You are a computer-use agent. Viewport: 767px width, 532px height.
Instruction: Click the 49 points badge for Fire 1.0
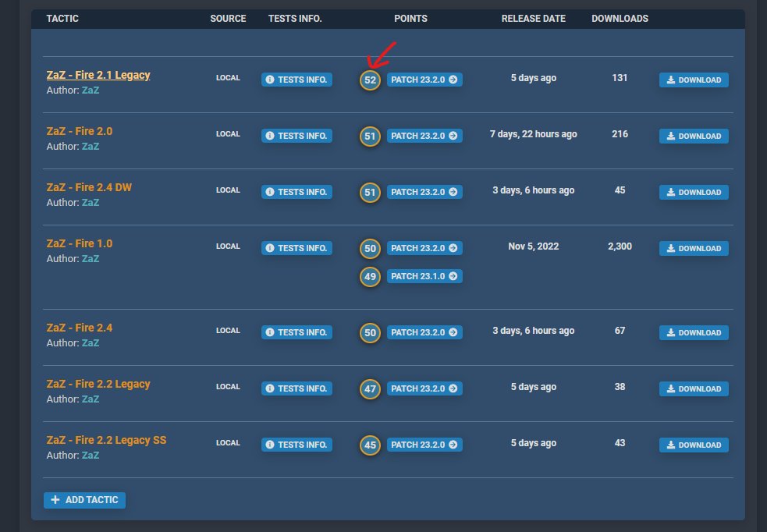371,277
